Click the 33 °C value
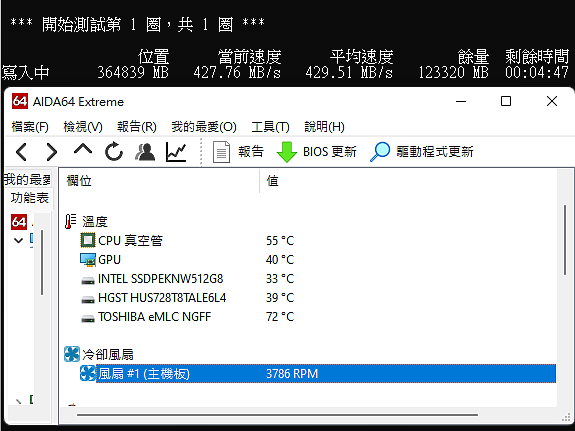 280,279
